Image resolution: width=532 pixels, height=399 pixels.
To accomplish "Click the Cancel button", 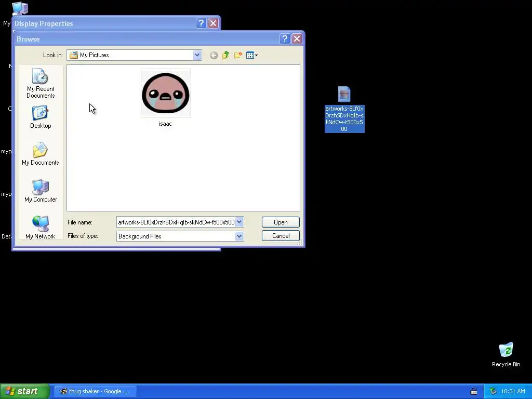I will 281,236.
